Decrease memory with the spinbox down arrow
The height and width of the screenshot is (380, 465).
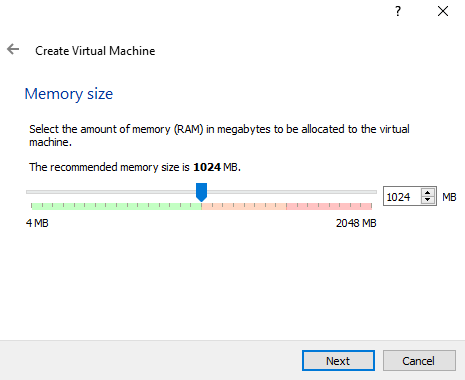(x=428, y=200)
